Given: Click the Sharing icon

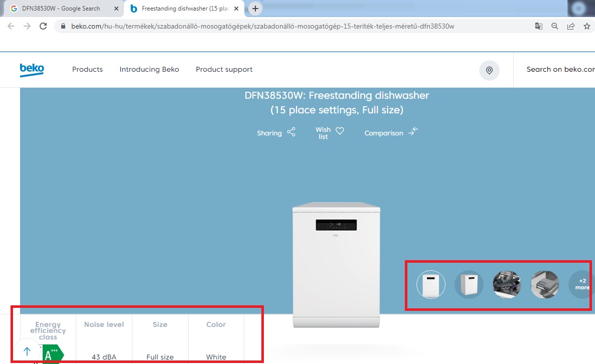Looking at the screenshot, I should click(291, 132).
